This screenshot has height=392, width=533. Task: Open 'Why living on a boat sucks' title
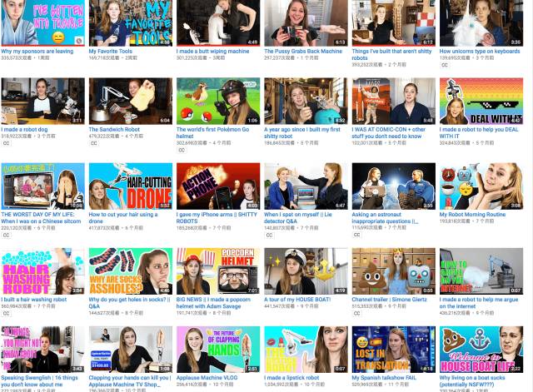coord(472,381)
